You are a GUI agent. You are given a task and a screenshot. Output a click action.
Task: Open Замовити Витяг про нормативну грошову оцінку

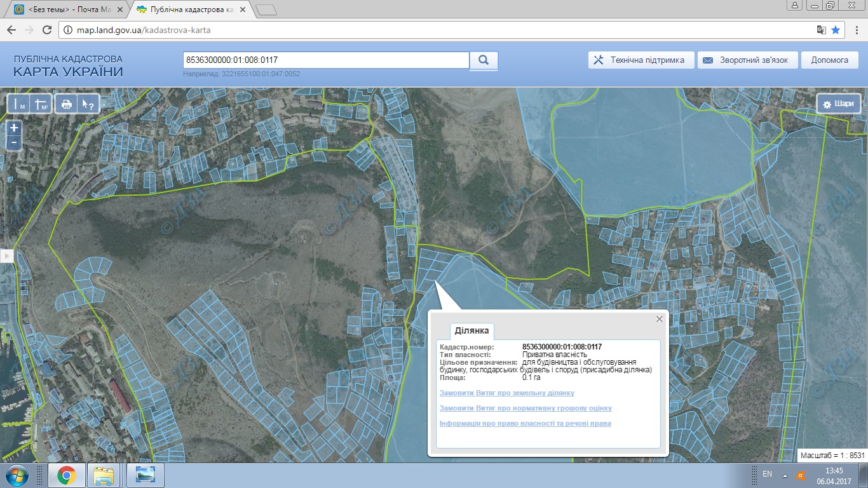(526, 408)
